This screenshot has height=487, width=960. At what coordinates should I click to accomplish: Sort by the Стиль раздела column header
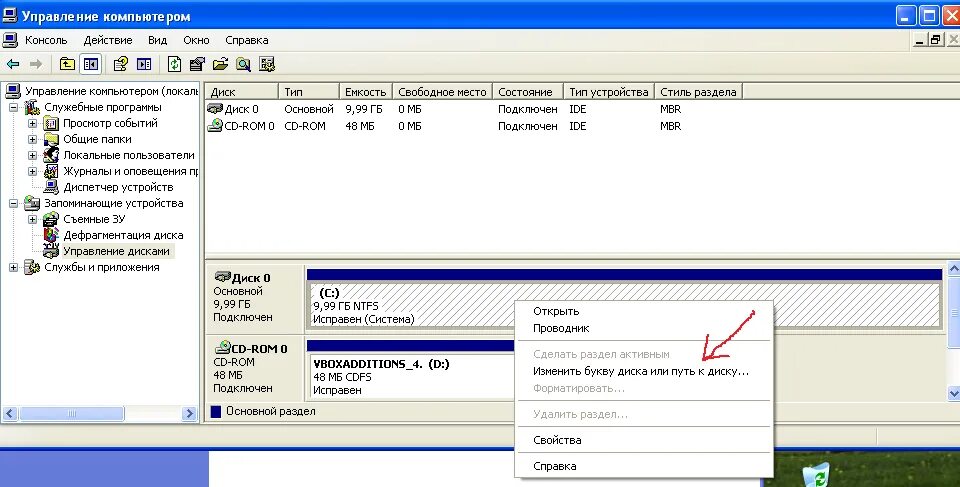tap(699, 92)
